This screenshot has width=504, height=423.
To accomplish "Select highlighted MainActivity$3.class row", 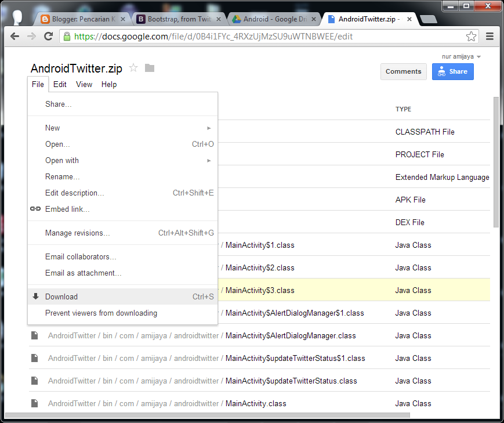I will click(354, 290).
